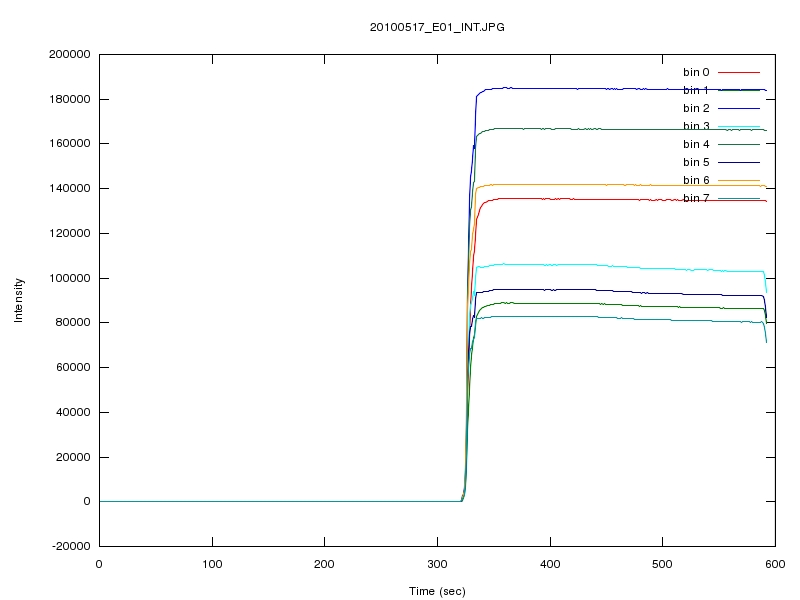Image resolution: width=800 pixels, height=600 pixels.
Task: Click the 120000 y-axis tick label
Action: pos(69,233)
